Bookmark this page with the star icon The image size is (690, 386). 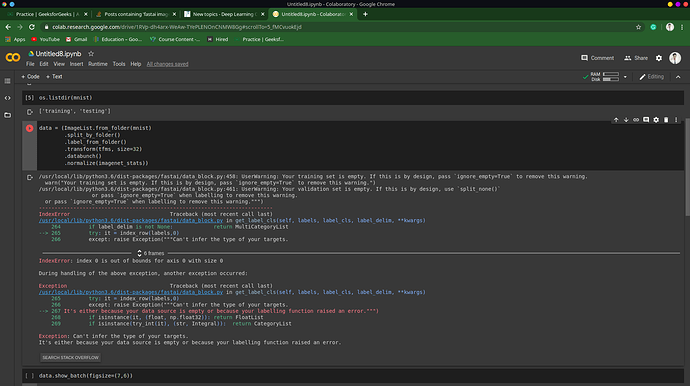coord(639,27)
